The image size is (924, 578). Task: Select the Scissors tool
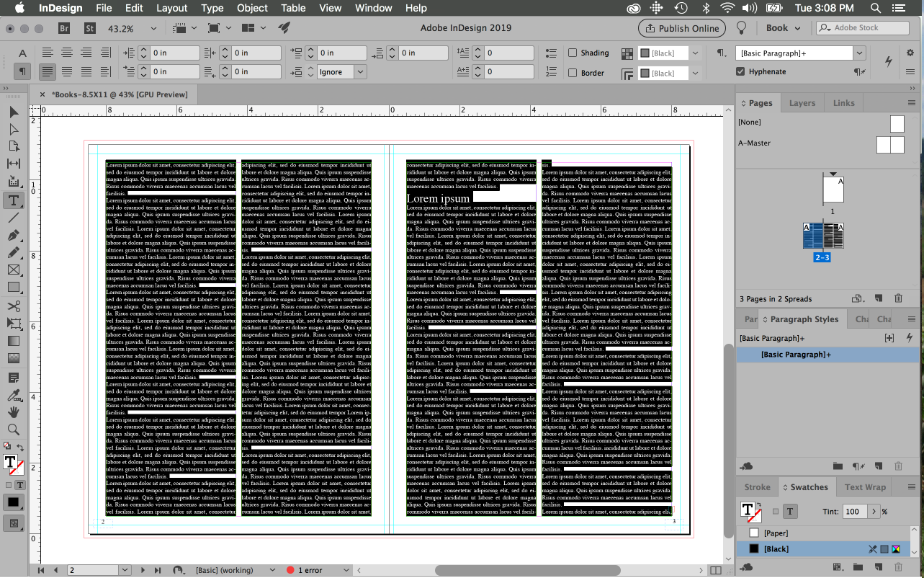click(x=14, y=306)
